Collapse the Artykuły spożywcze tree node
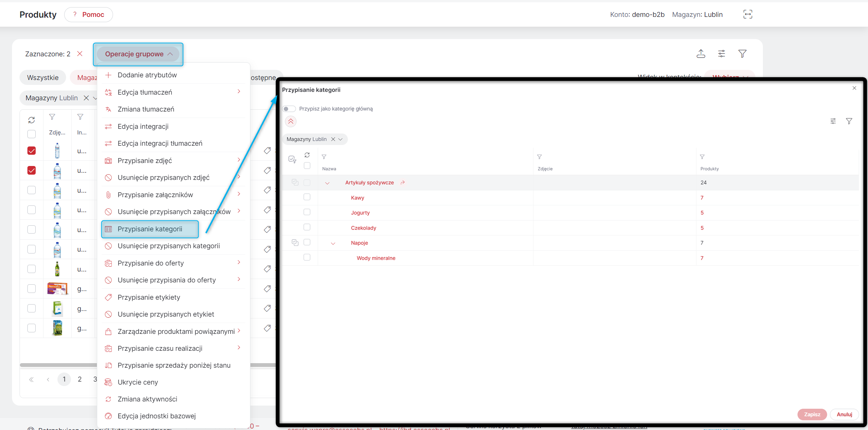Viewport: 868px width, 430px height. coord(327,183)
